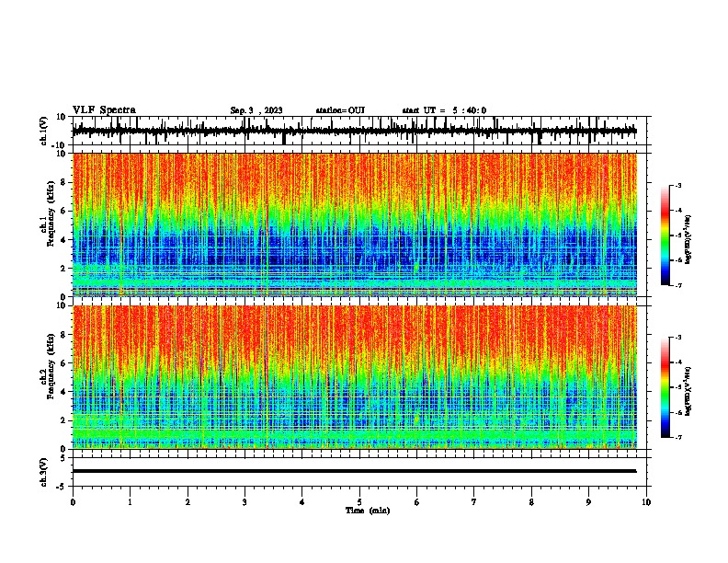Image resolution: width=728 pixels, height=563 pixels.
Task: Click the ch.2 frequency axis "2" tick label
Action: [64, 420]
